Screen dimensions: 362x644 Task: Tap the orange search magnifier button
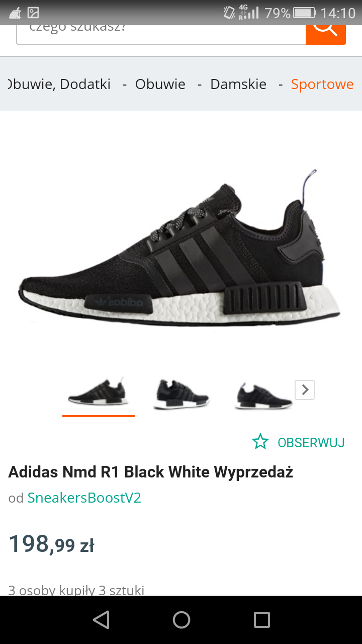click(326, 34)
